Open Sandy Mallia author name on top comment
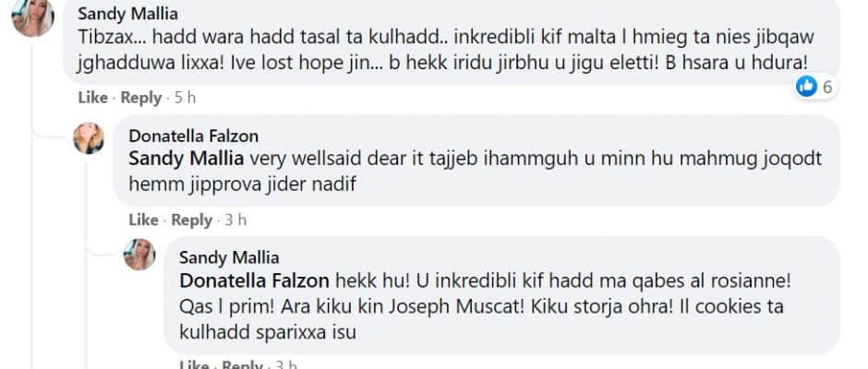Screen dimensions: 868x369 [127, 13]
